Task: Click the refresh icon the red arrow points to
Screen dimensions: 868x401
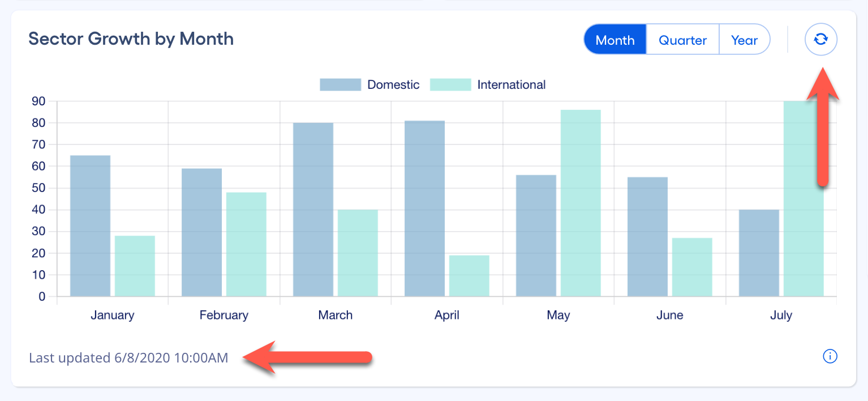Action: (820, 39)
